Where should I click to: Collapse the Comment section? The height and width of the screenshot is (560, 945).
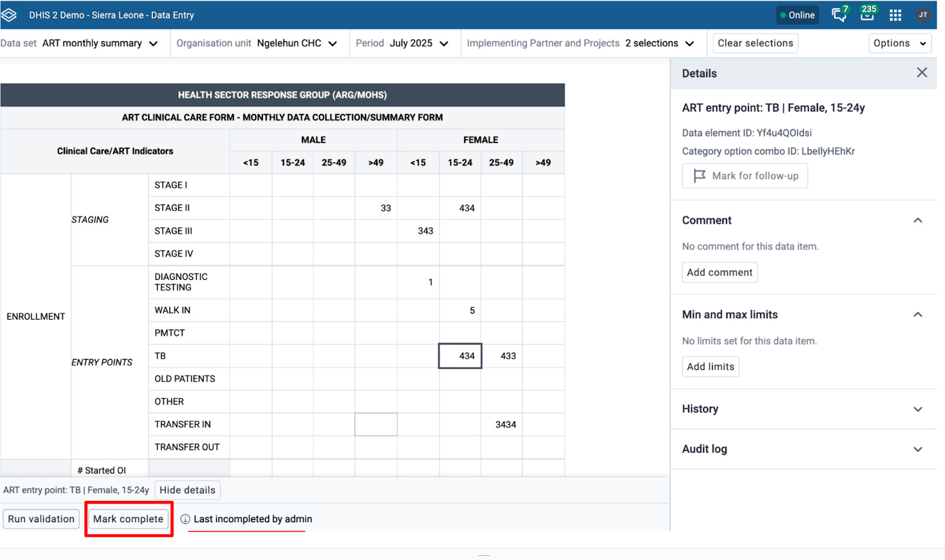pos(917,220)
